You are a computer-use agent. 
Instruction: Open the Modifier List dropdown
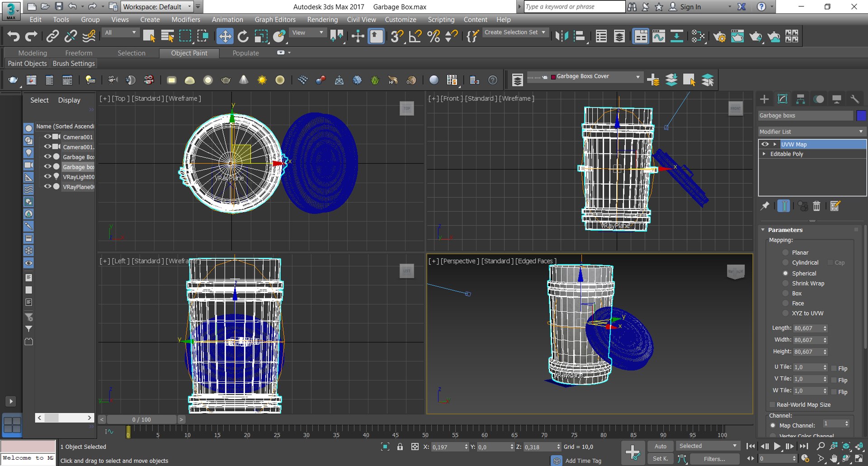(x=812, y=131)
